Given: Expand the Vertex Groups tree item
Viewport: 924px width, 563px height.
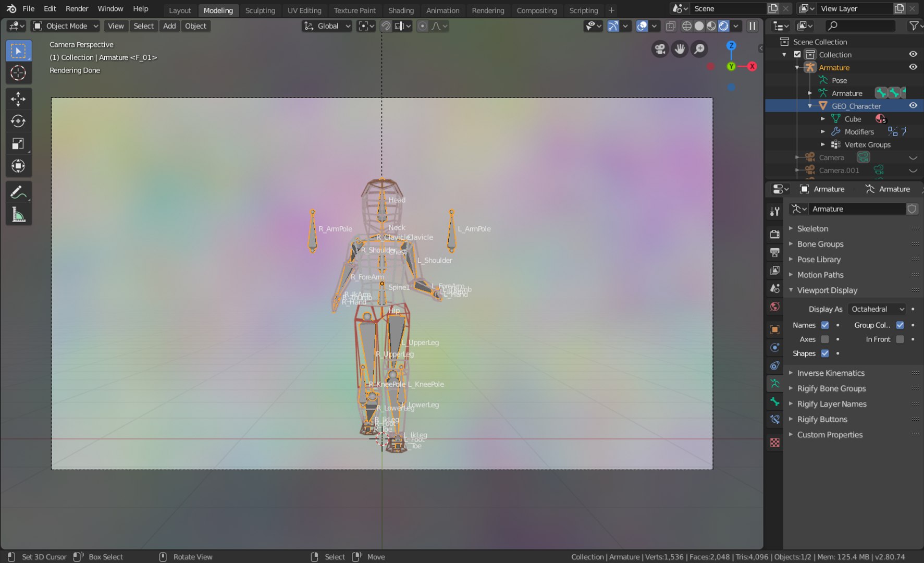Looking at the screenshot, I should coord(823,145).
